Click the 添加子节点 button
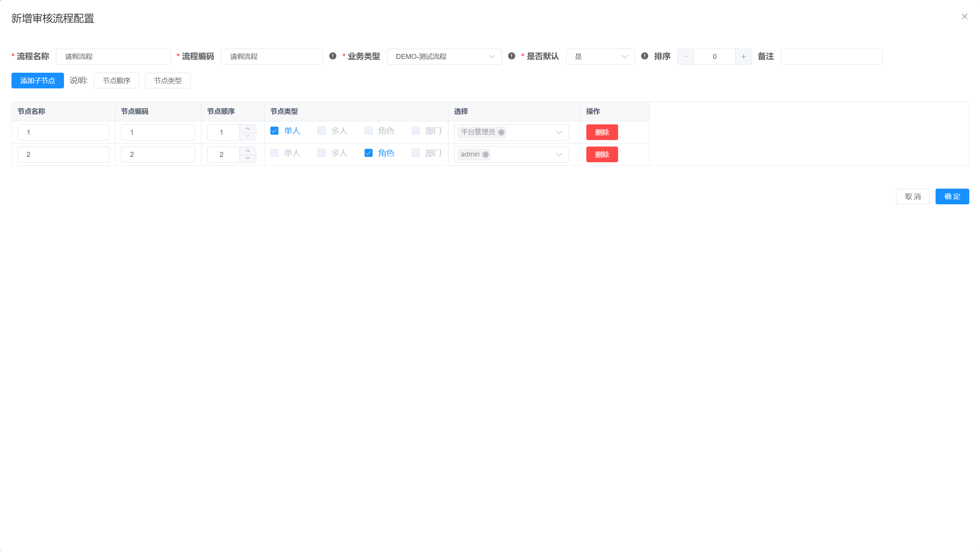980x551 pixels. click(x=37, y=80)
